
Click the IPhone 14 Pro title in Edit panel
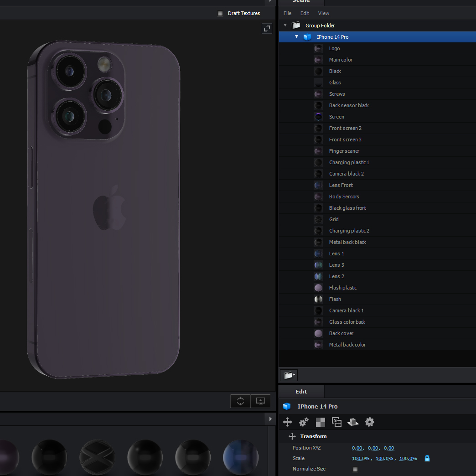317,407
